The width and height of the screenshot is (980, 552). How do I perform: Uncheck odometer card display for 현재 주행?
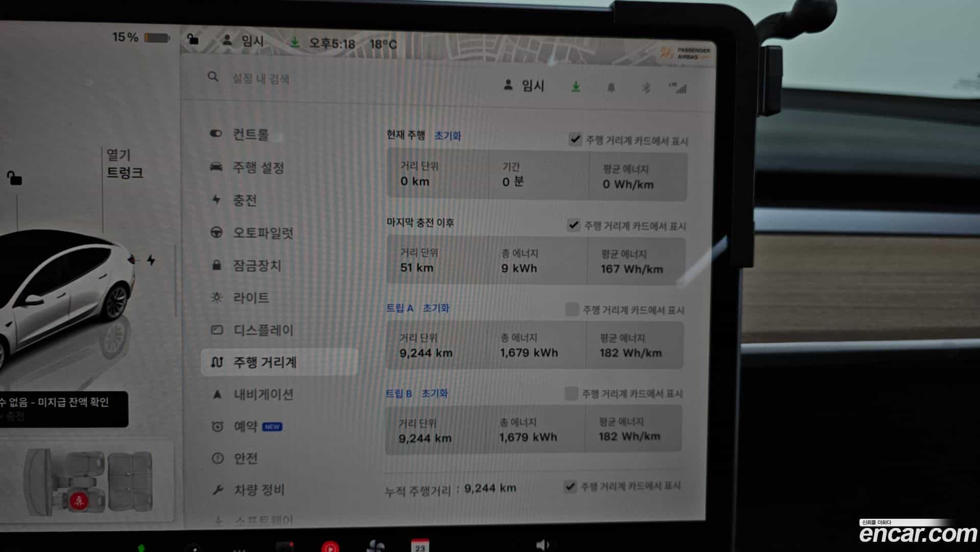575,139
